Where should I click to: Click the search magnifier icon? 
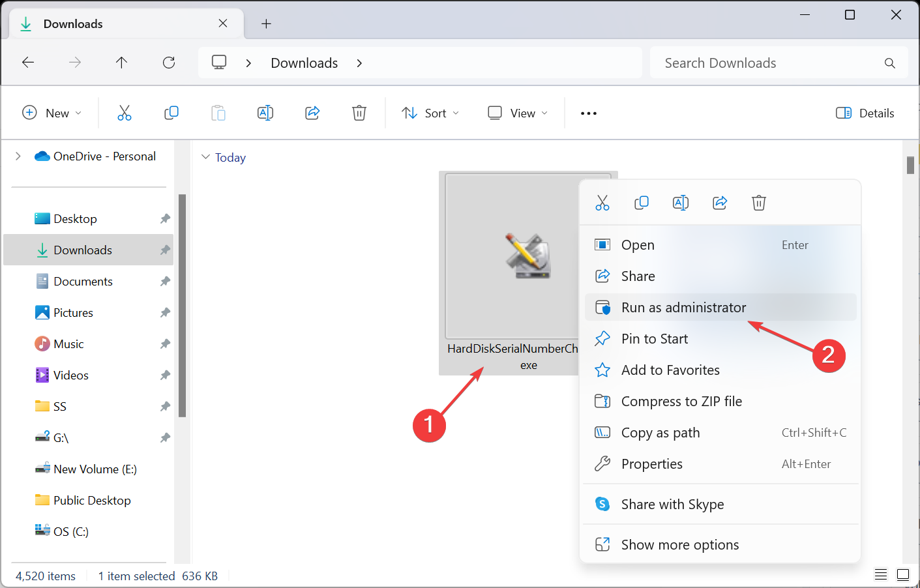click(x=890, y=63)
